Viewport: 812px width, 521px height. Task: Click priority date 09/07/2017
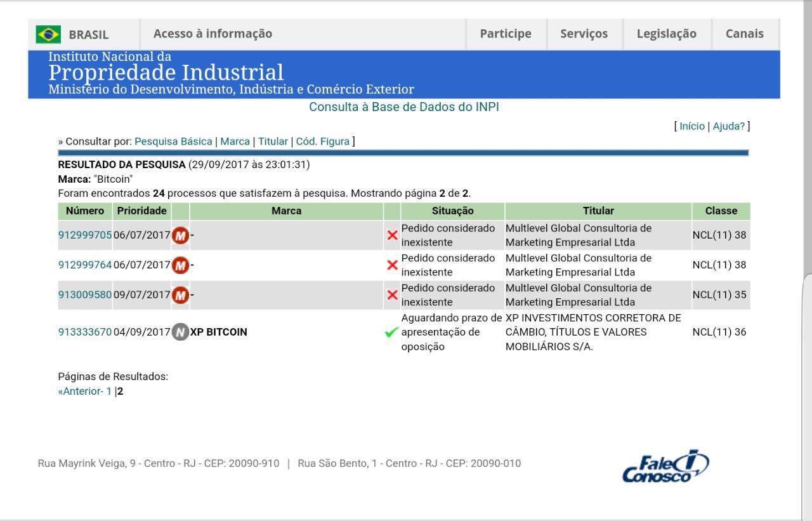pos(142,295)
